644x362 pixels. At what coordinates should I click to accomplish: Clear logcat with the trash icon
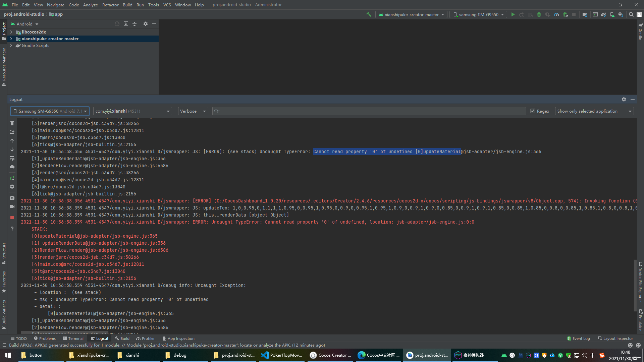[12, 123]
